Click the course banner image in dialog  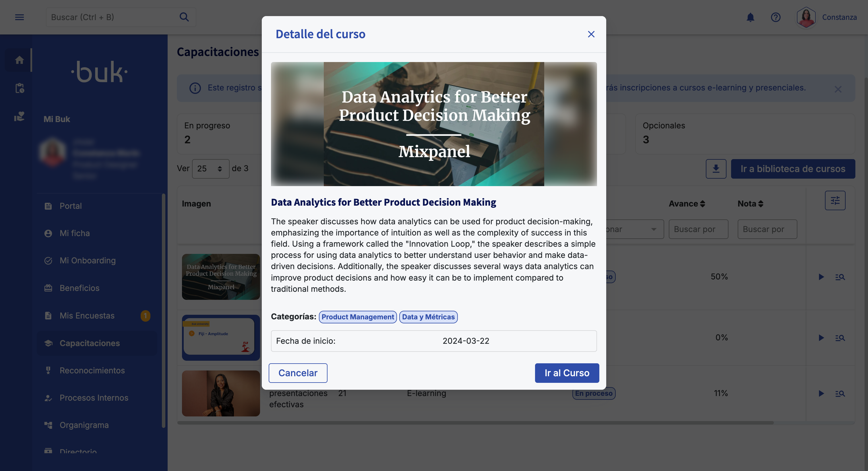(x=434, y=124)
